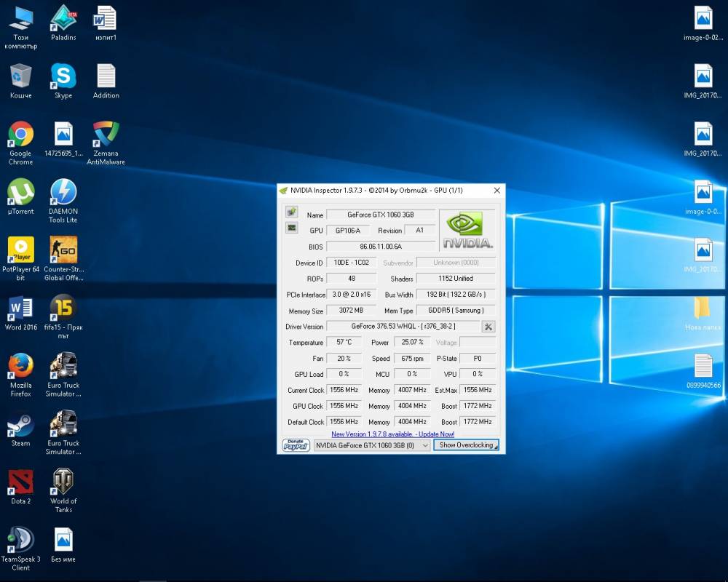
Task: Click the PCIe Interface value 3.0 @ 2.0 x16
Action: (x=352, y=294)
